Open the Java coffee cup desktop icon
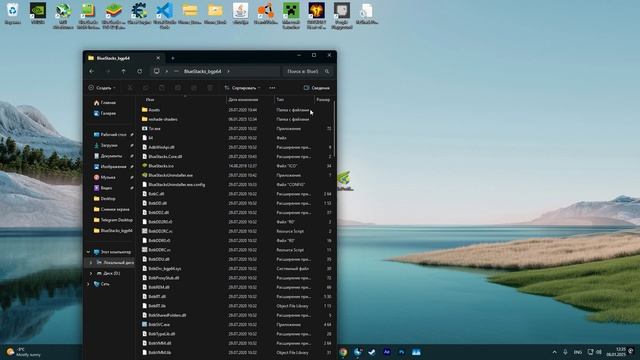The height and width of the screenshot is (360, 640). pos(240,13)
